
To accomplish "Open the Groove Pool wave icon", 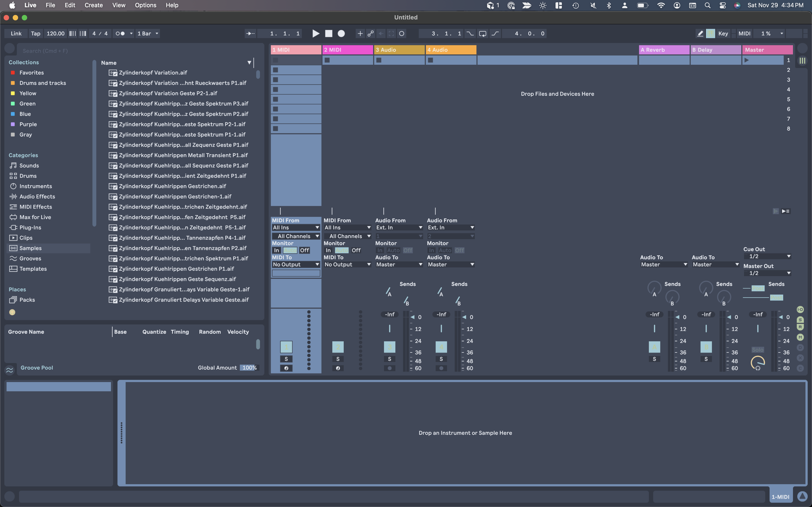I will click(9, 370).
